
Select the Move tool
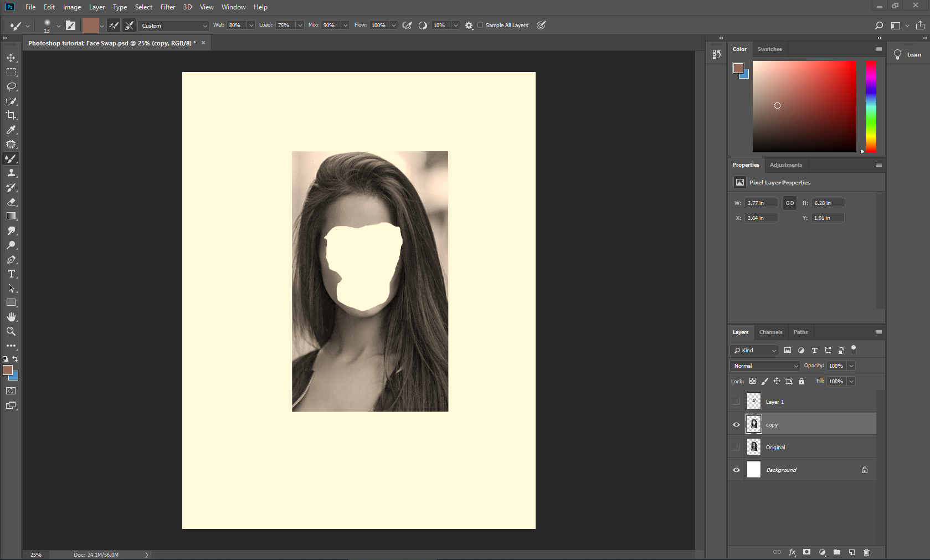[11, 58]
